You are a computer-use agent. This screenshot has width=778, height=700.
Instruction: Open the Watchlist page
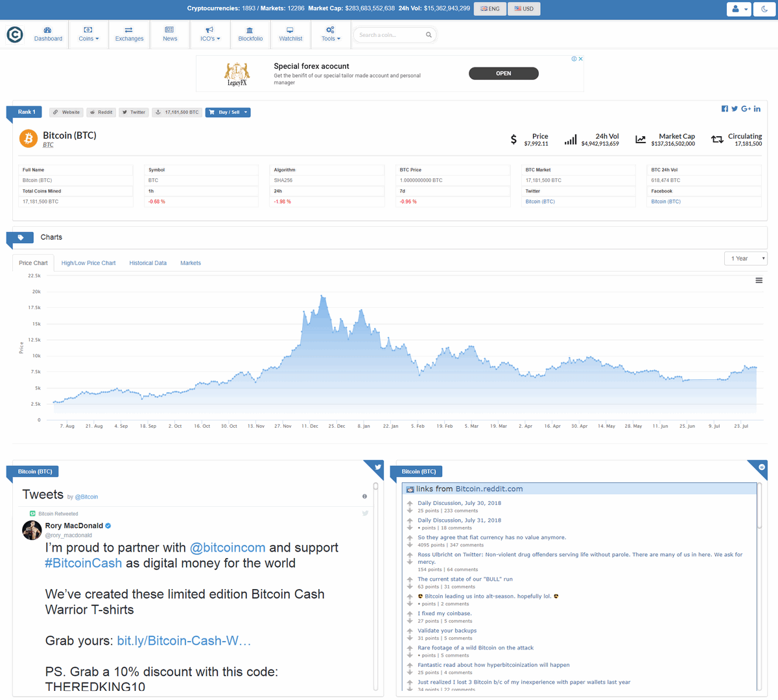click(290, 34)
